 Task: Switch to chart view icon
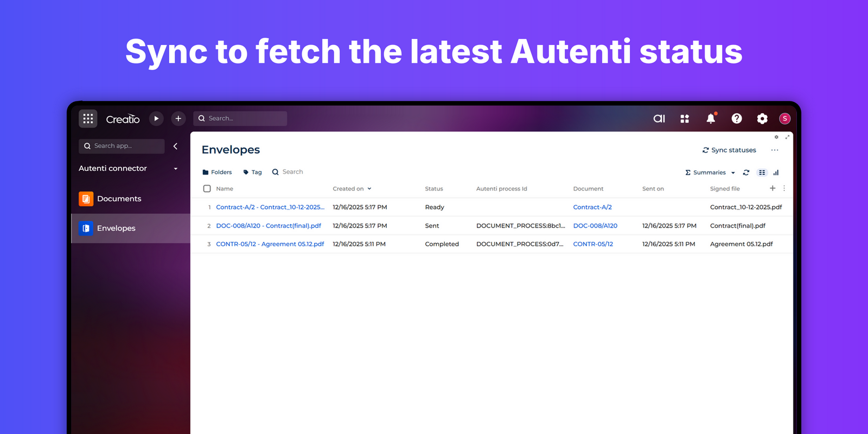coord(776,173)
